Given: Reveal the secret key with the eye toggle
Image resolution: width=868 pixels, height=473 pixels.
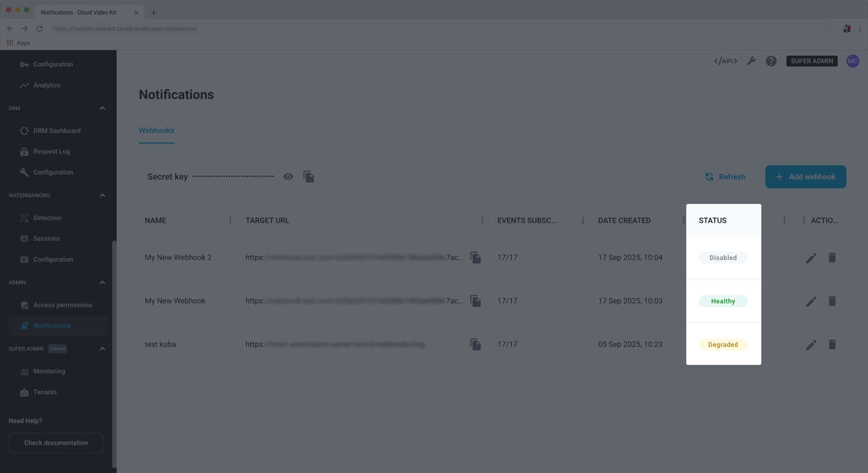Looking at the screenshot, I should point(288,176).
